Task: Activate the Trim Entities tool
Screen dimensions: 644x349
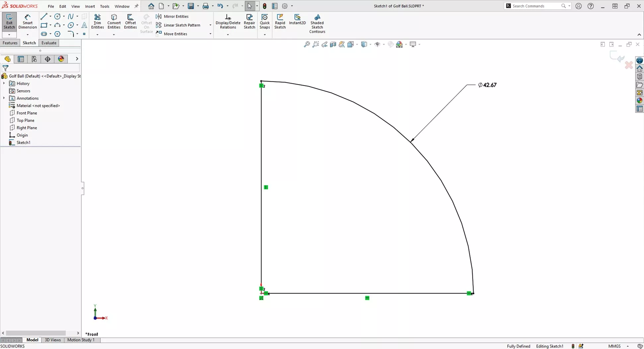Action: coord(98,21)
